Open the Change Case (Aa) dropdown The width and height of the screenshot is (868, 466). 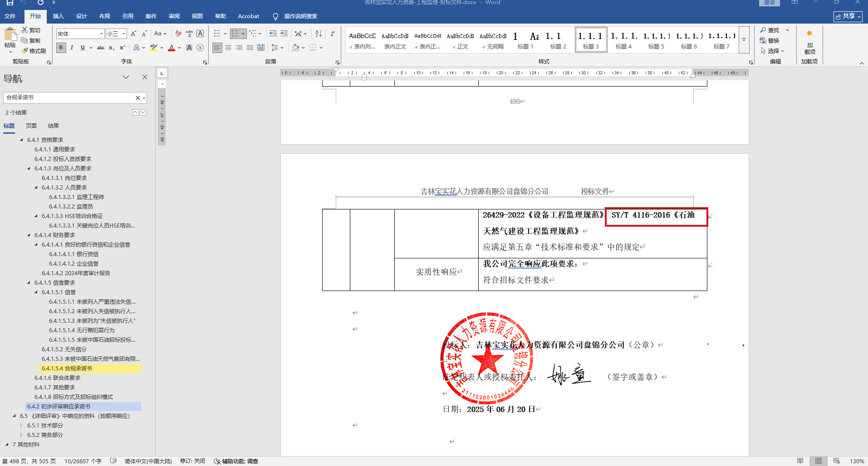pyautogui.click(x=160, y=34)
